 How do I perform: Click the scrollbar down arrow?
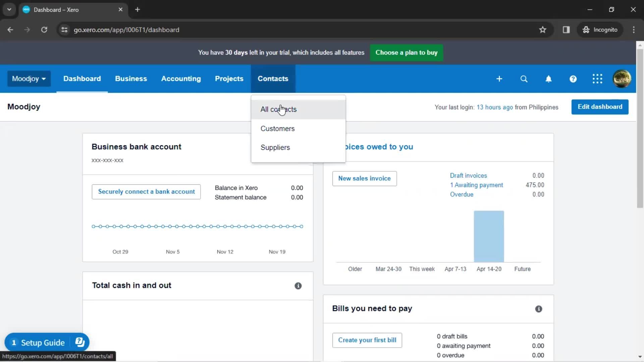tap(640, 357)
